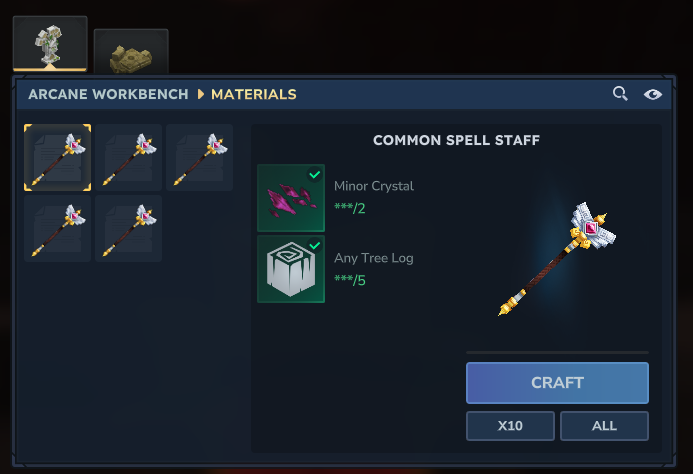
Task: Click the Materials breadcrumb label
Action: [x=254, y=94]
